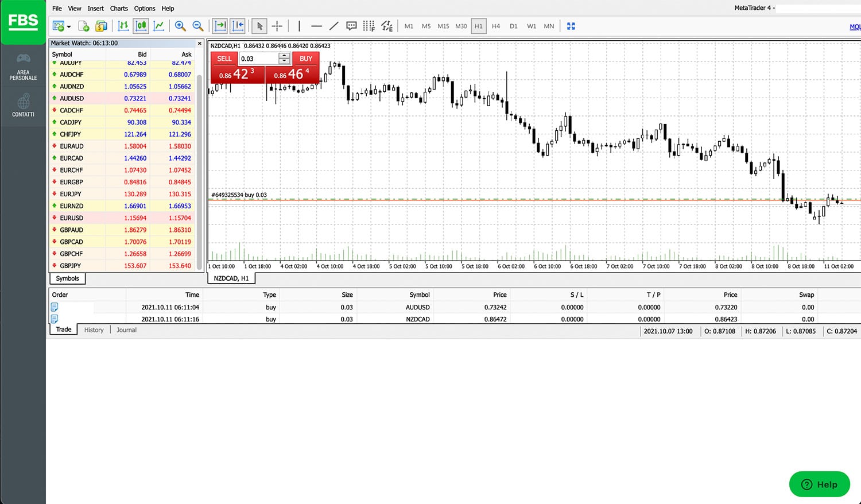Open the Help menu

[x=168, y=9]
